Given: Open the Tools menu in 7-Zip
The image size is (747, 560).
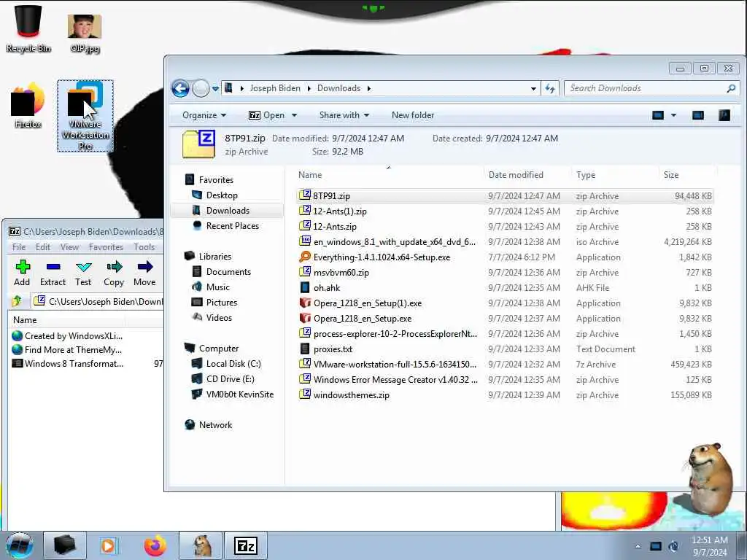Looking at the screenshot, I should (144, 247).
